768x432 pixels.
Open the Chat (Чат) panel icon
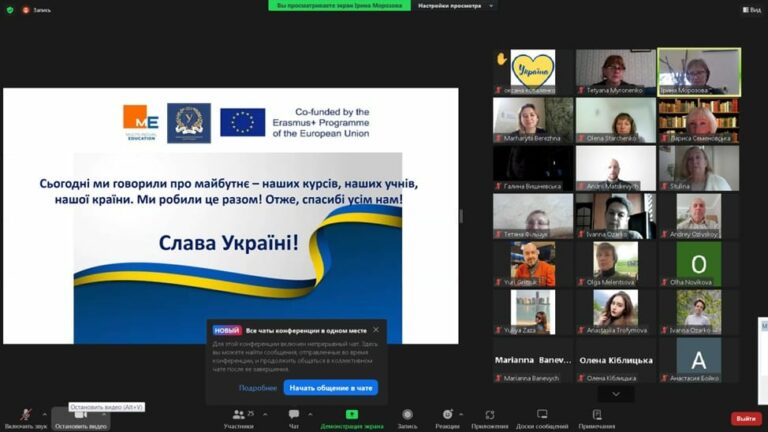294,414
